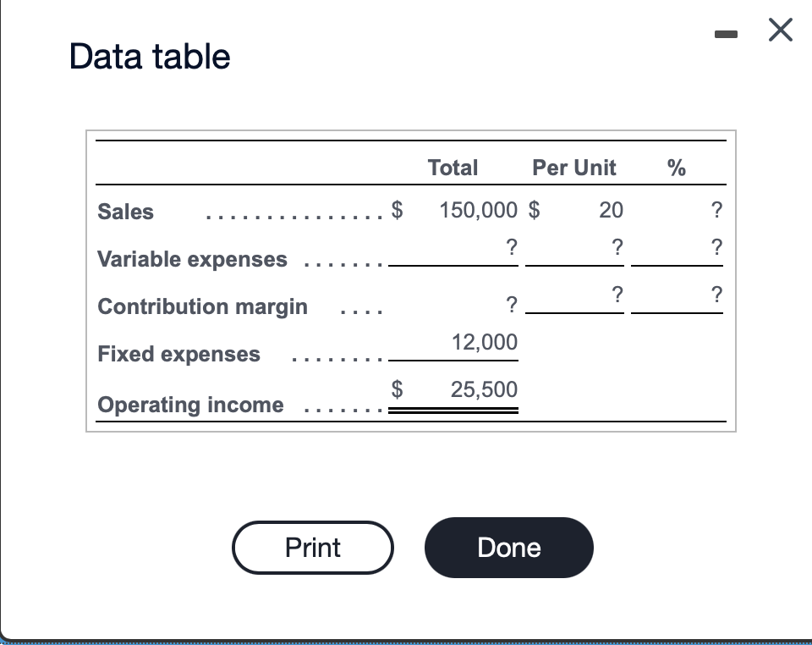Select the Operating income row label

190,405
